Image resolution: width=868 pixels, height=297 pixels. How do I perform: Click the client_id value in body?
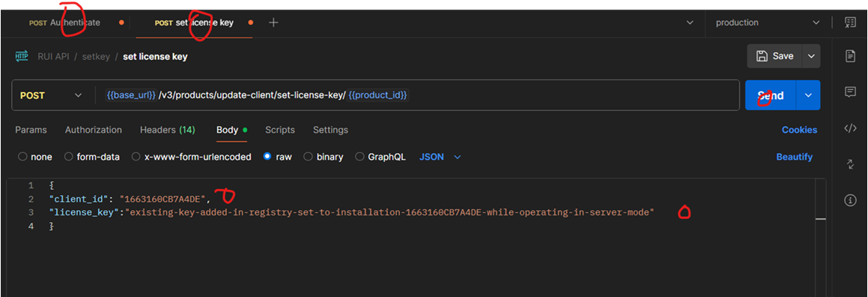(163, 199)
